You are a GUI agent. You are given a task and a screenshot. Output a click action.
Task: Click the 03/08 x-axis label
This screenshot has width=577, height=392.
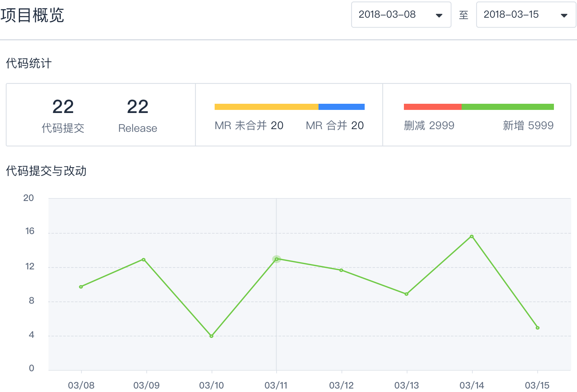coord(81,385)
